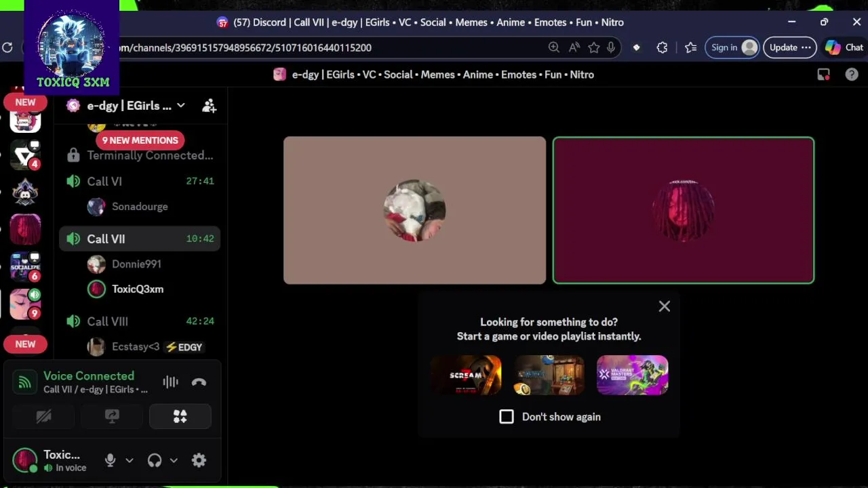Invite people to server icon

click(209, 106)
